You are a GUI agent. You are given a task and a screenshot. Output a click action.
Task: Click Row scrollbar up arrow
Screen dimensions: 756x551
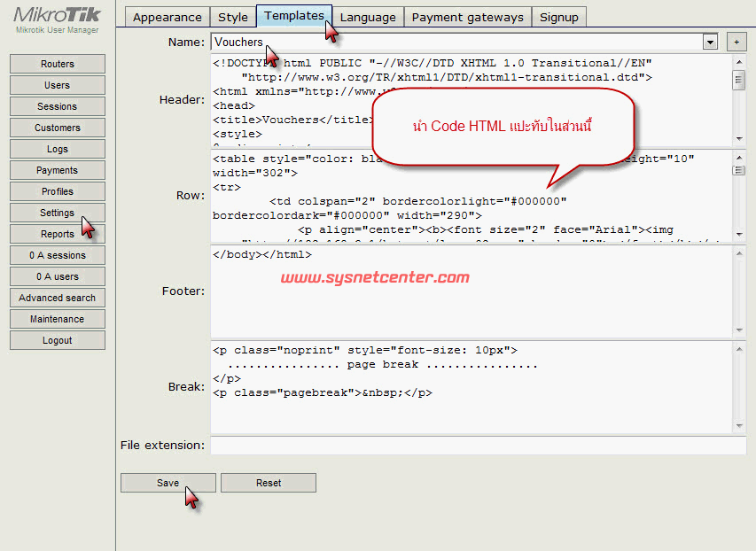pyautogui.click(x=739, y=158)
